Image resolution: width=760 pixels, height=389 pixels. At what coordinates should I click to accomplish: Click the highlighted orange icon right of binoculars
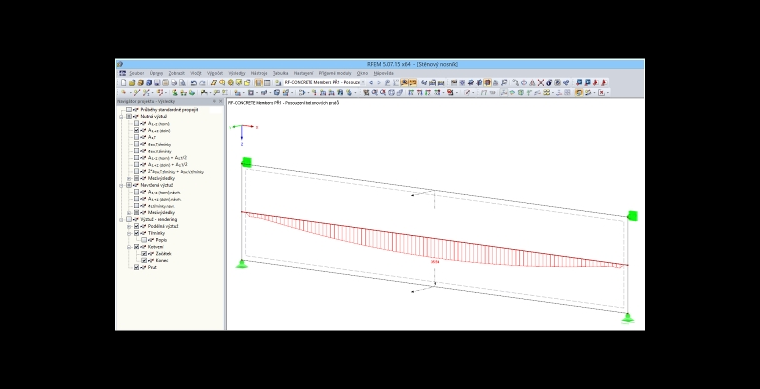click(x=412, y=83)
